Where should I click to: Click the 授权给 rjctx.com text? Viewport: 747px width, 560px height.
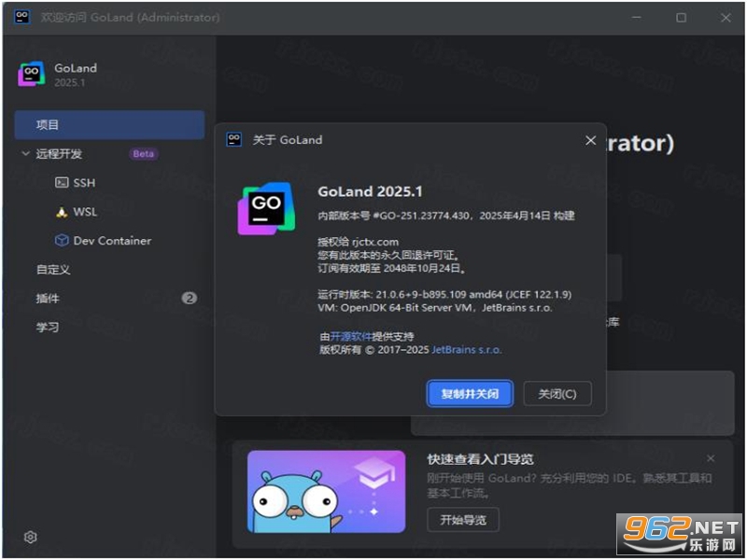[x=359, y=242]
